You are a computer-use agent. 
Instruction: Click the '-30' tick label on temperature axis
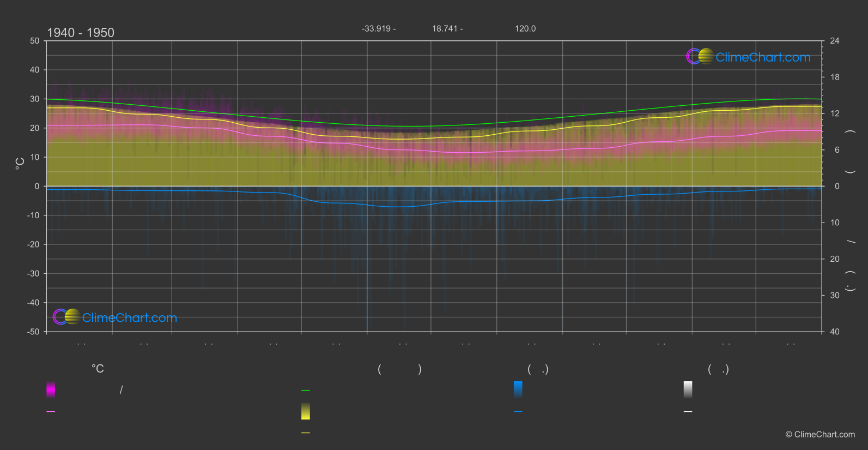pyautogui.click(x=33, y=273)
